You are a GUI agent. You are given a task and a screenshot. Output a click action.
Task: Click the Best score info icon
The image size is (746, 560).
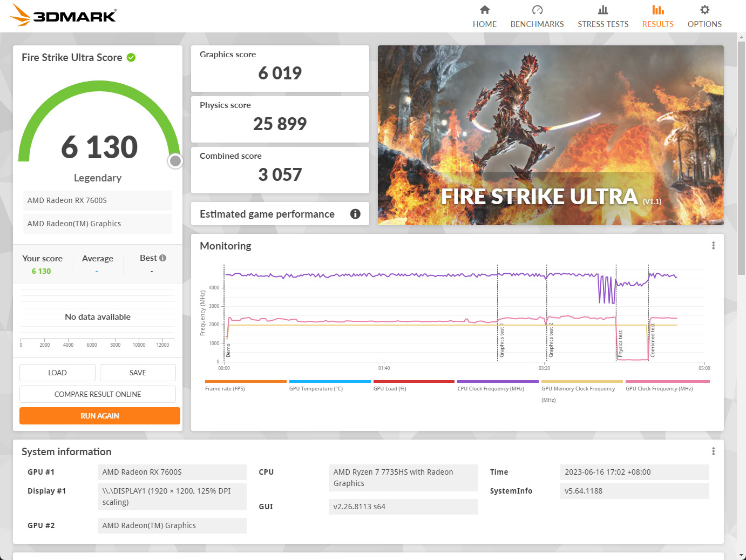162,258
